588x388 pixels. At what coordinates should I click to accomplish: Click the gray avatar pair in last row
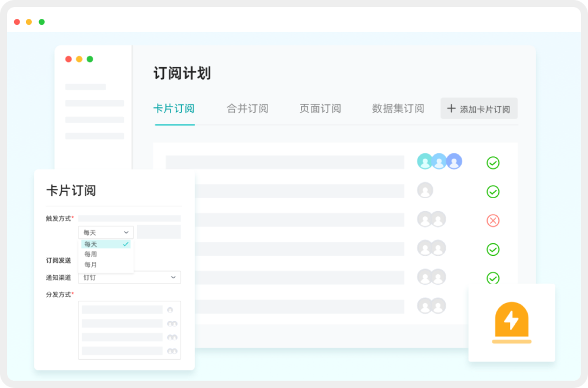(431, 305)
